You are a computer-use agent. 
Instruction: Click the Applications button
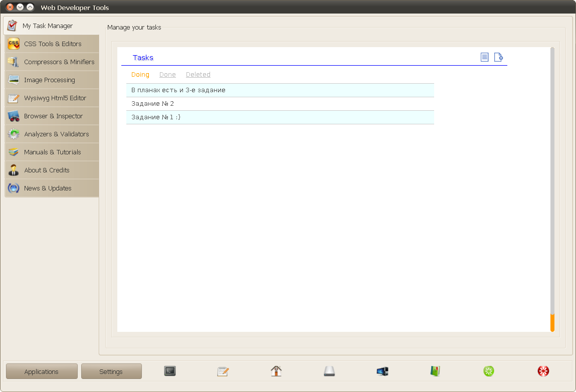(42, 371)
